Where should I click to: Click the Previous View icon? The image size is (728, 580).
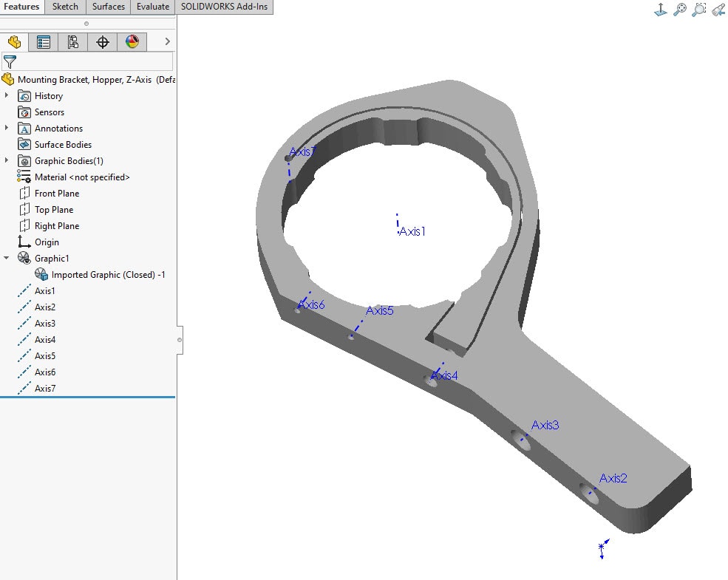pyautogui.click(x=718, y=10)
